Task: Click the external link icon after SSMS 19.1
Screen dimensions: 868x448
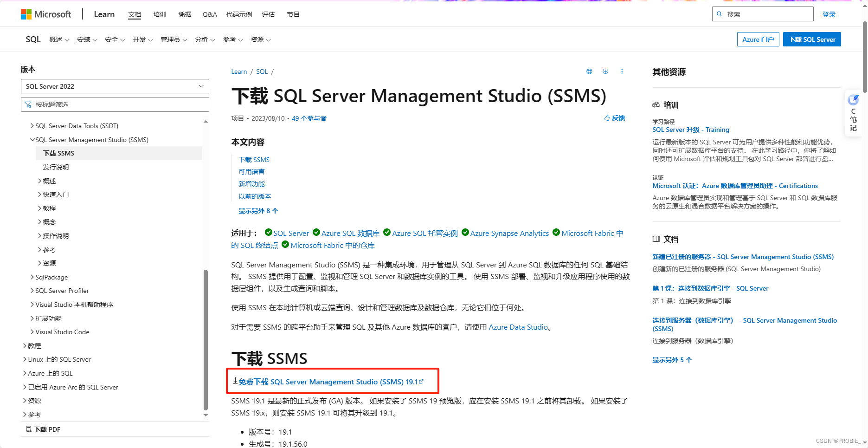Action: click(x=421, y=382)
